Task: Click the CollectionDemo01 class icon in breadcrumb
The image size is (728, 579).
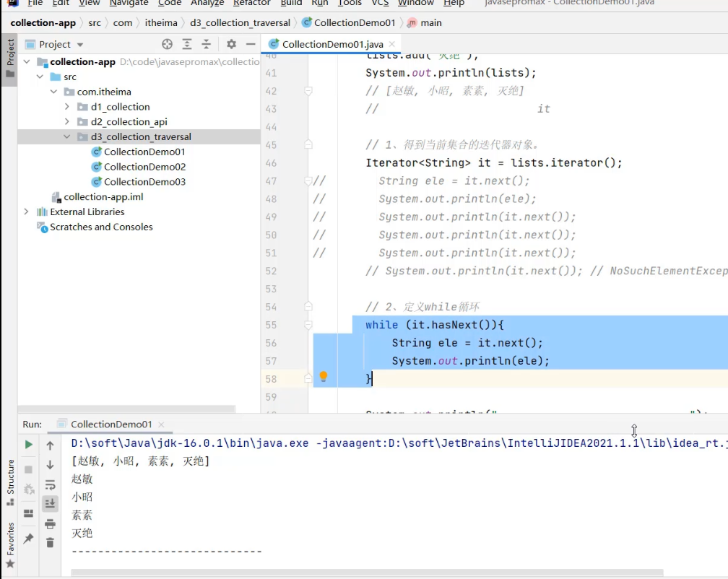Action: (307, 22)
